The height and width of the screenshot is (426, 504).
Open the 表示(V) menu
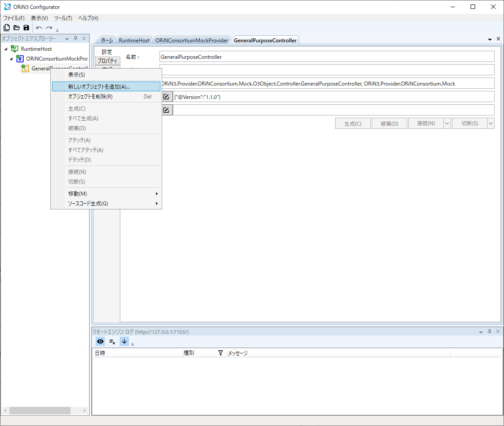(40, 18)
